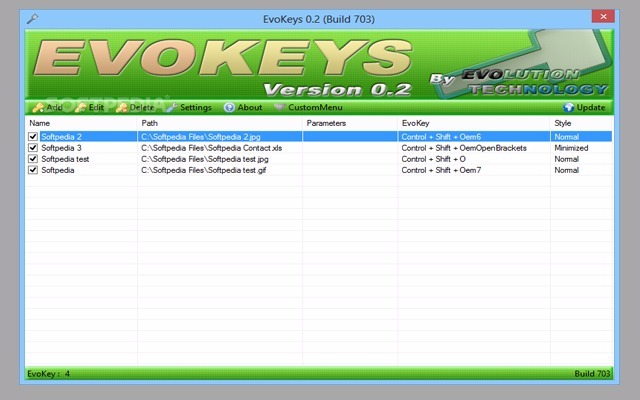The height and width of the screenshot is (400, 640).
Task: Disable the Softpedia test entry checkbox
Action: pyautogui.click(x=33, y=159)
